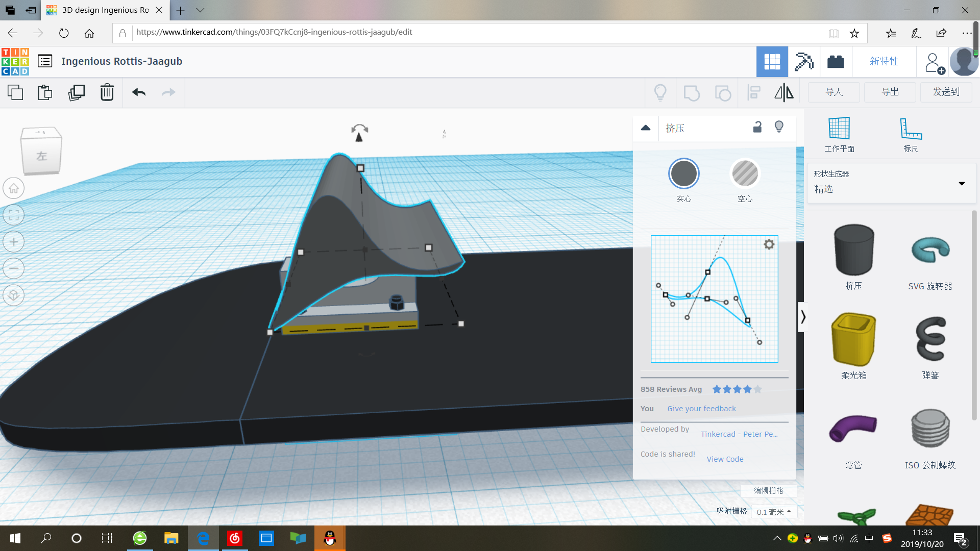Click the Mirror flip icon
This screenshot has width=980, height=551.
[784, 92]
